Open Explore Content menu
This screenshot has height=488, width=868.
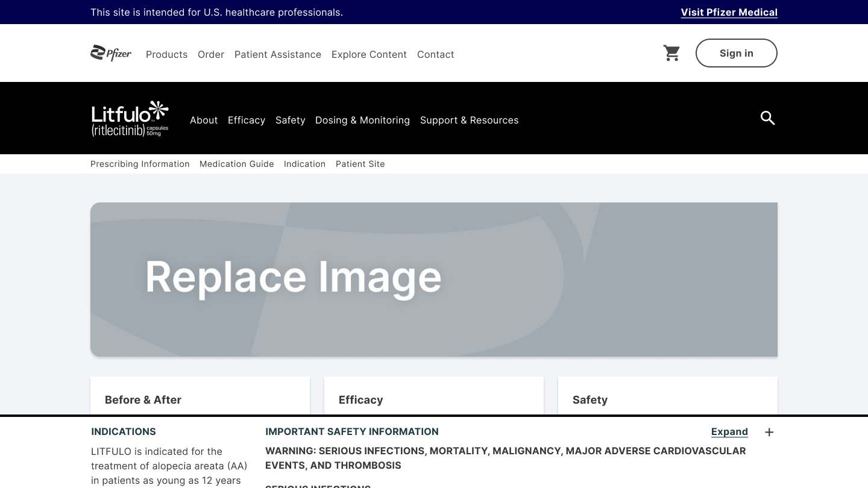click(x=369, y=54)
